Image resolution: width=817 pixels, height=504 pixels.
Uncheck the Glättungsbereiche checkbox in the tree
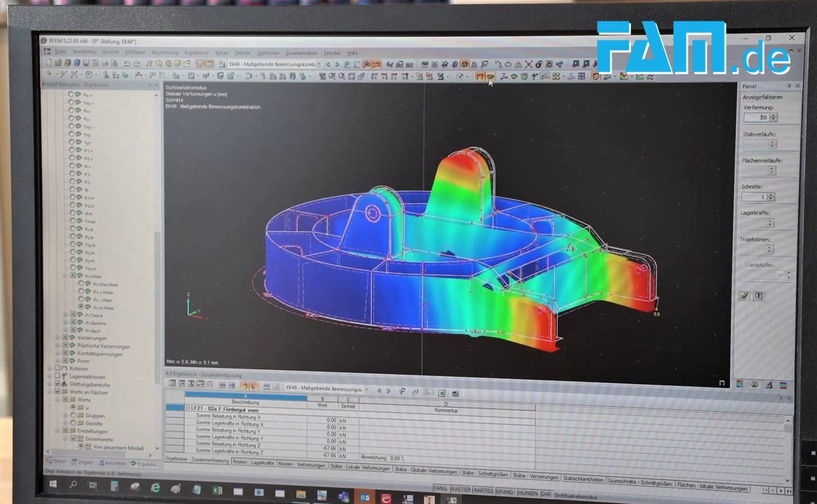[x=57, y=384]
